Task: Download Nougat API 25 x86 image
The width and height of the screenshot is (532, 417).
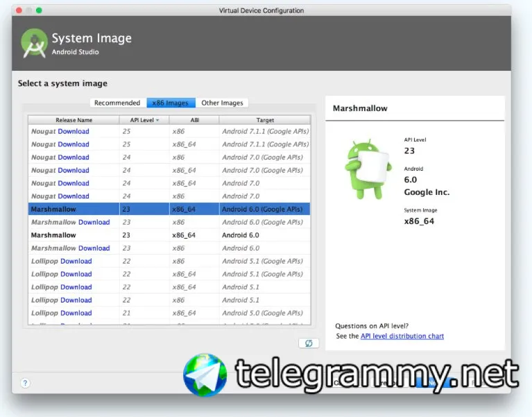Action: click(74, 131)
